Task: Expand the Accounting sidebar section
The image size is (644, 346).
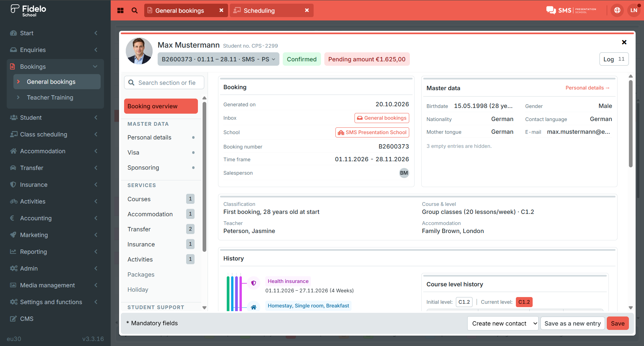Action: 55,218
